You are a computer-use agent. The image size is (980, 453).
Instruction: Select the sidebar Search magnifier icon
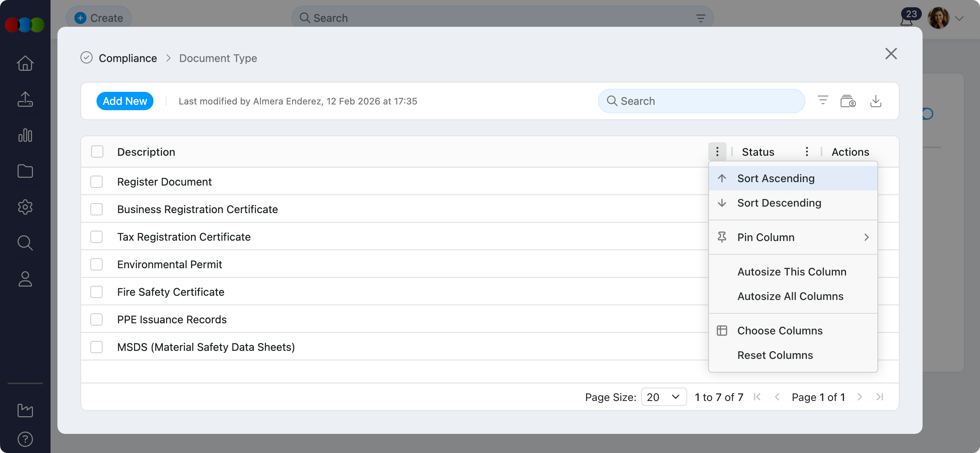pyautogui.click(x=25, y=243)
